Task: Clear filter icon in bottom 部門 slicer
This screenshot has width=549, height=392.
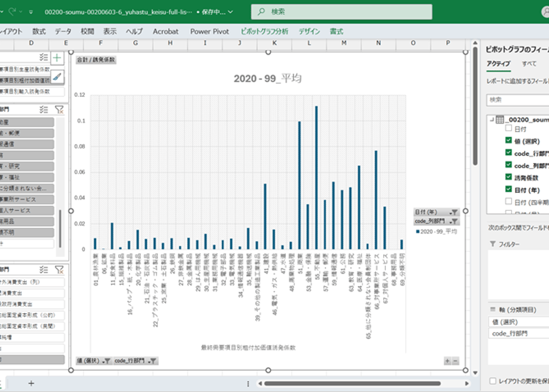Action: point(59,270)
